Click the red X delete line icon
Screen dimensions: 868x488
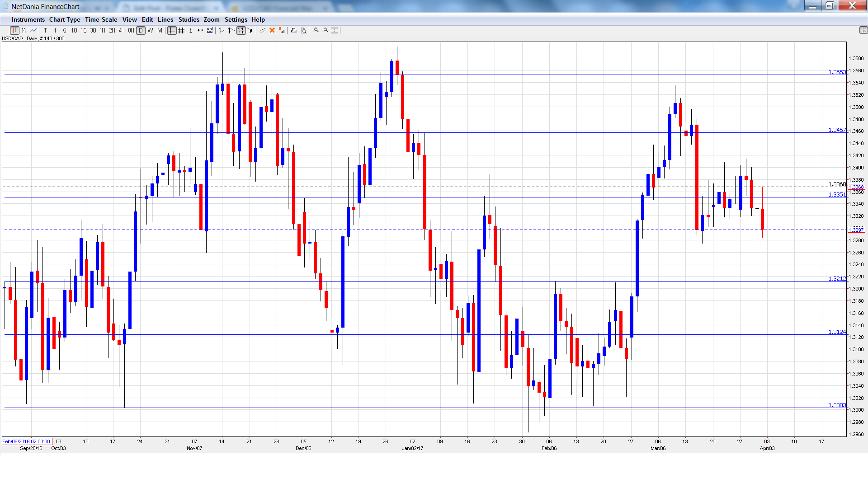click(x=272, y=30)
